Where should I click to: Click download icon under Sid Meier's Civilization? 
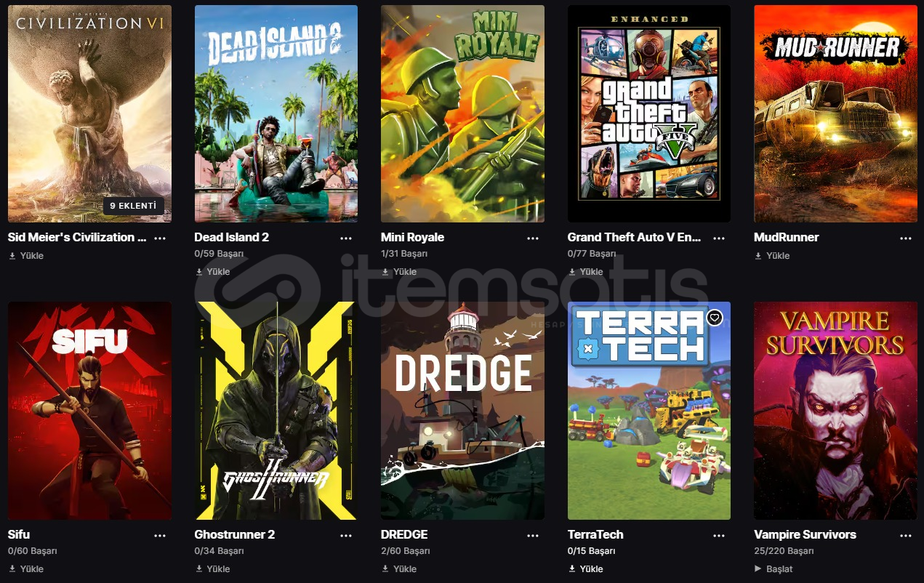tap(12, 256)
